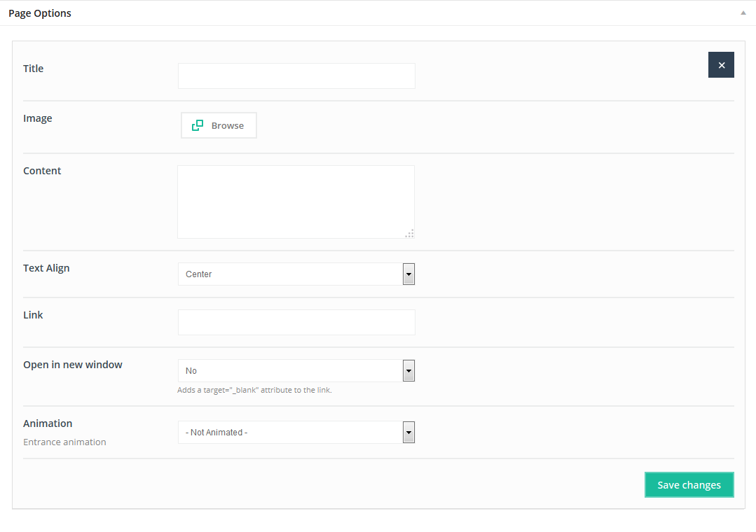Screen dimensions: 756x532
Task: Click the Open in new window label
Action: pos(73,365)
